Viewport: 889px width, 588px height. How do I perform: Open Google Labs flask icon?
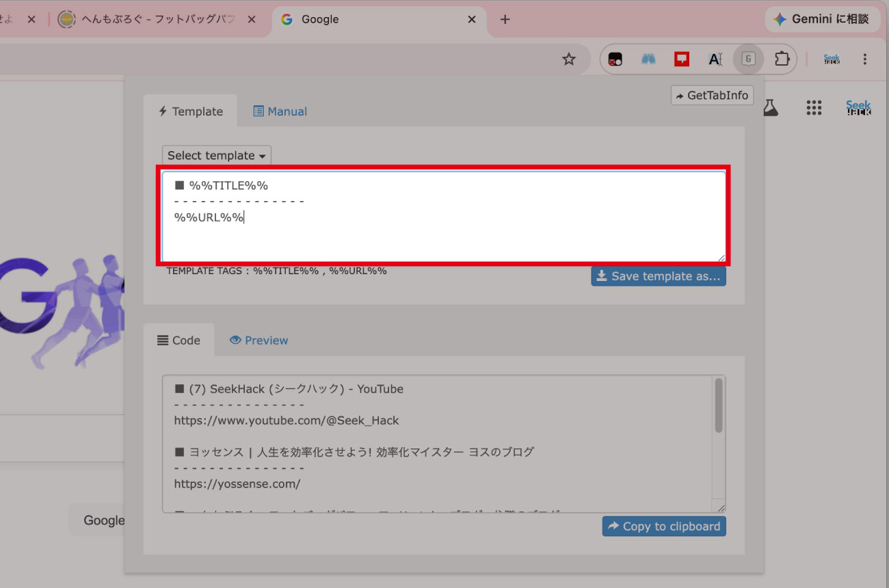click(x=771, y=107)
